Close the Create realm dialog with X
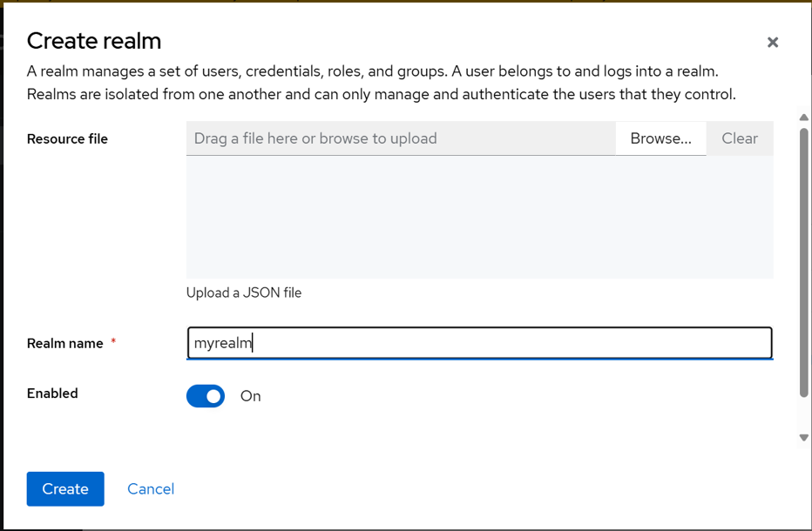 click(x=772, y=42)
